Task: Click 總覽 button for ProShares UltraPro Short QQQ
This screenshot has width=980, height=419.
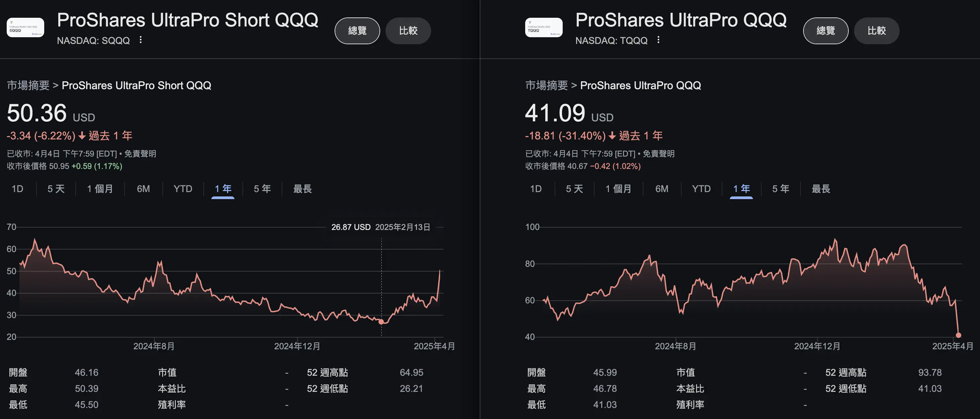Action: (357, 31)
